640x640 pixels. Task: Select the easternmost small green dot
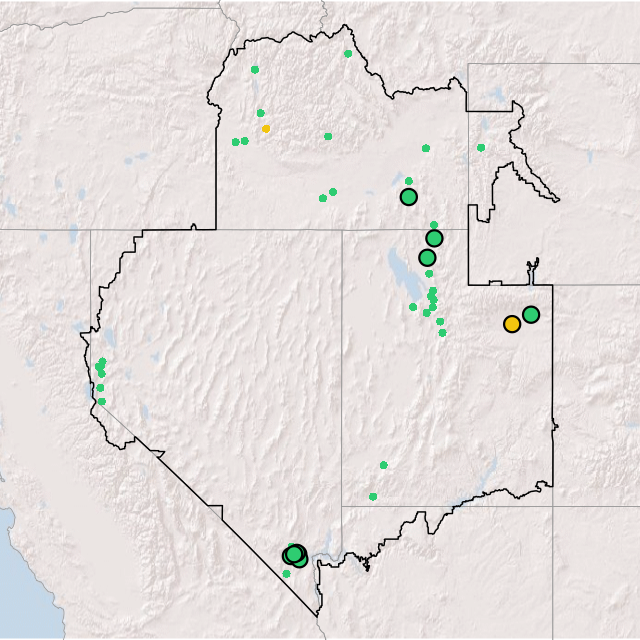(481, 148)
